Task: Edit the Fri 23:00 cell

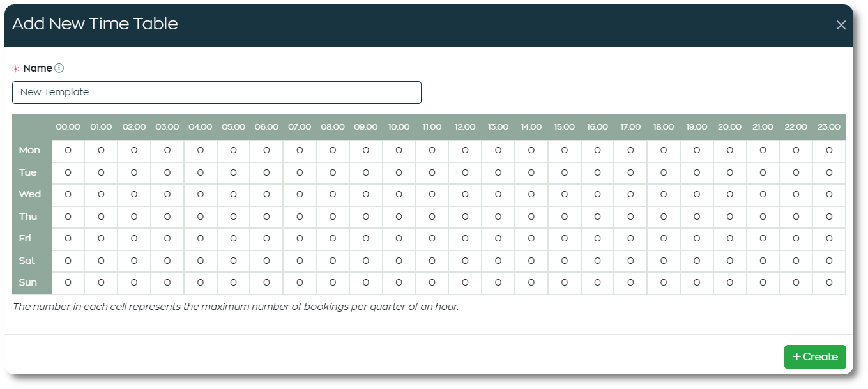Action: (x=829, y=238)
